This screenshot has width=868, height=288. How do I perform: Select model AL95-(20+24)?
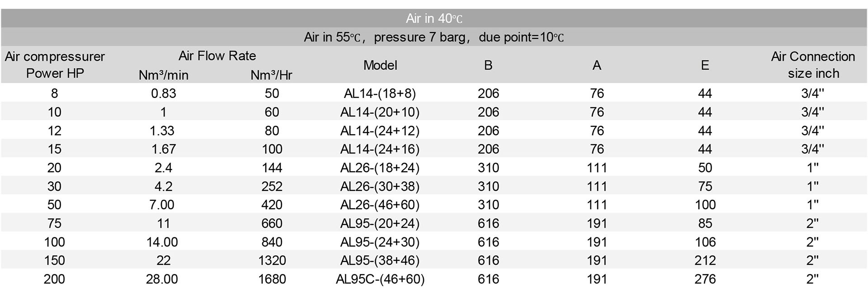tap(380, 223)
